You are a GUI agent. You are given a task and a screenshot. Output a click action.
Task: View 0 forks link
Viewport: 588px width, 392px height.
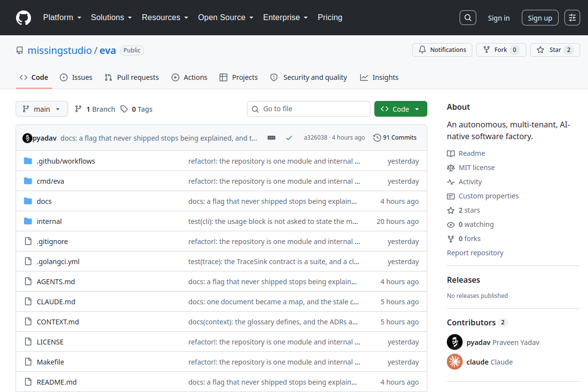(464, 239)
